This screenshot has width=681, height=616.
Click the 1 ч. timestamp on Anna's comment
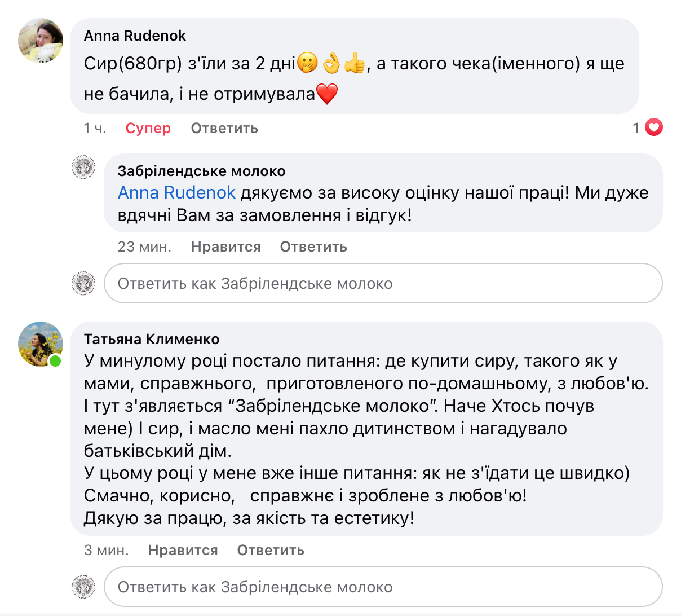(95, 128)
